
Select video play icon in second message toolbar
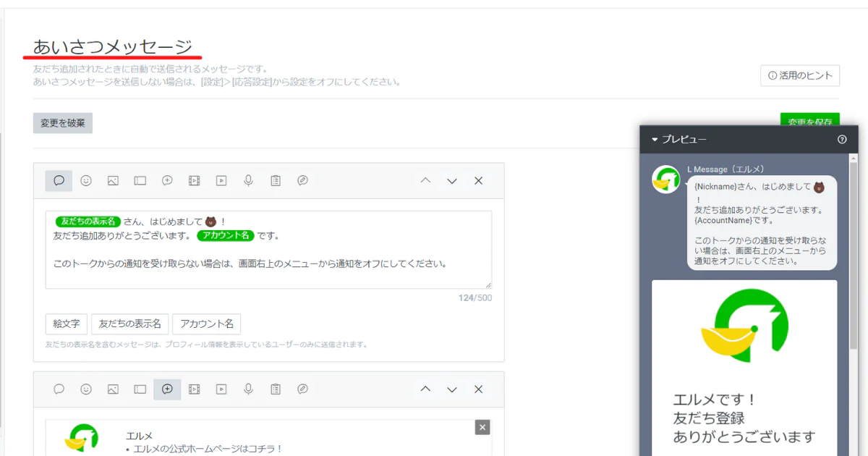pyautogui.click(x=221, y=389)
